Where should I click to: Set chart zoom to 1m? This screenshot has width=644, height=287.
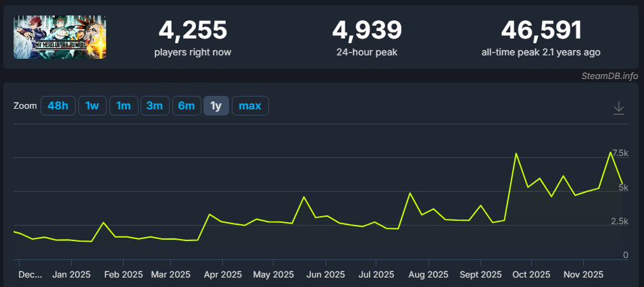click(124, 106)
